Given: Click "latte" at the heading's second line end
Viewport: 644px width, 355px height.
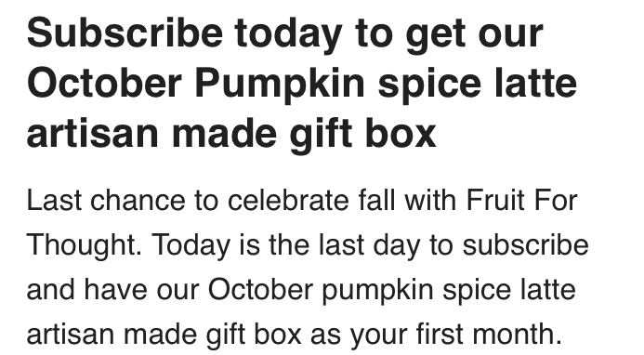Looking at the screenshot, I should pyautogui.click(x=535, y=84).
